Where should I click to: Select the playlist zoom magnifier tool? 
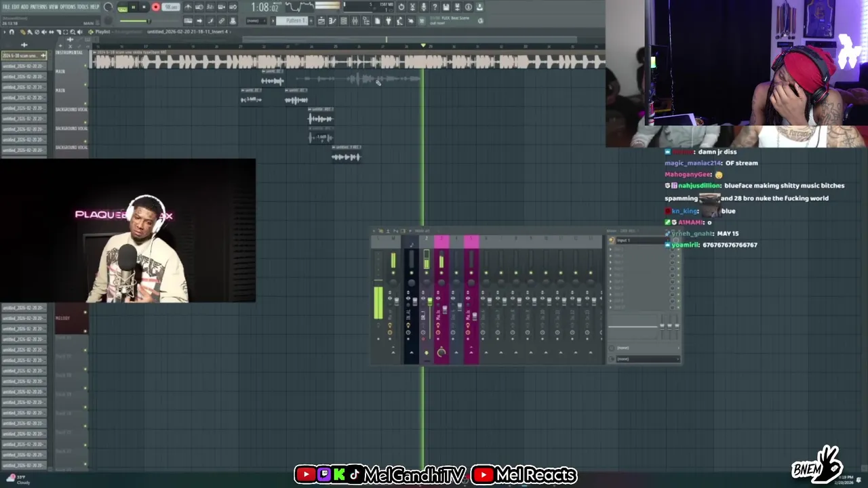73,32
